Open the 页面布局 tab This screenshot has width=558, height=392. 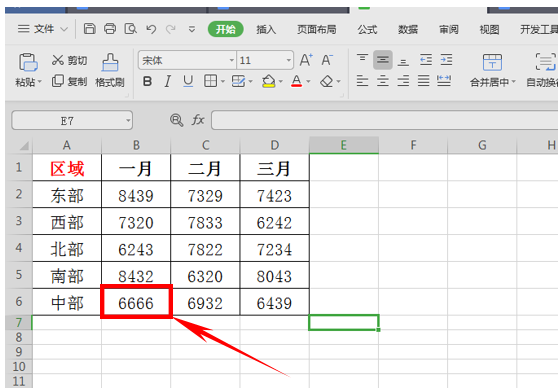317,29
